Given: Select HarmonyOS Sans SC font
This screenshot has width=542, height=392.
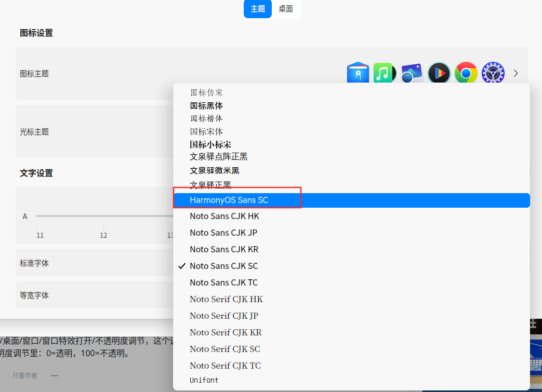Looking at the screenshot, I should point(351,200).
